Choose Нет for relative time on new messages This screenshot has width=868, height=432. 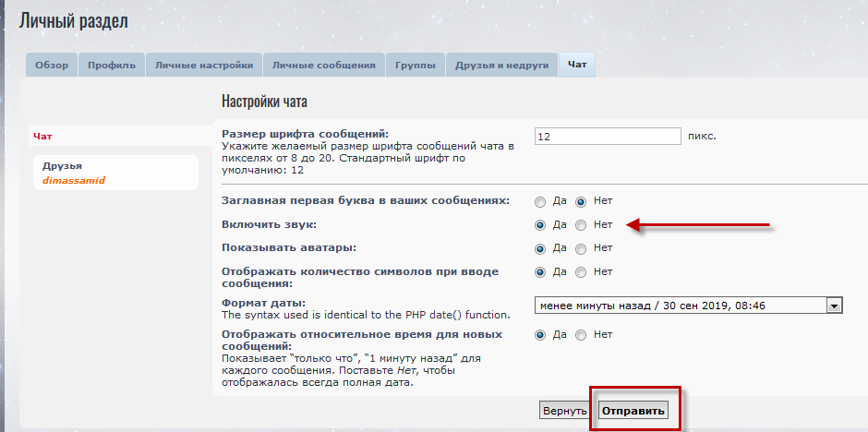pyautogui.click(x=581, y=336)
